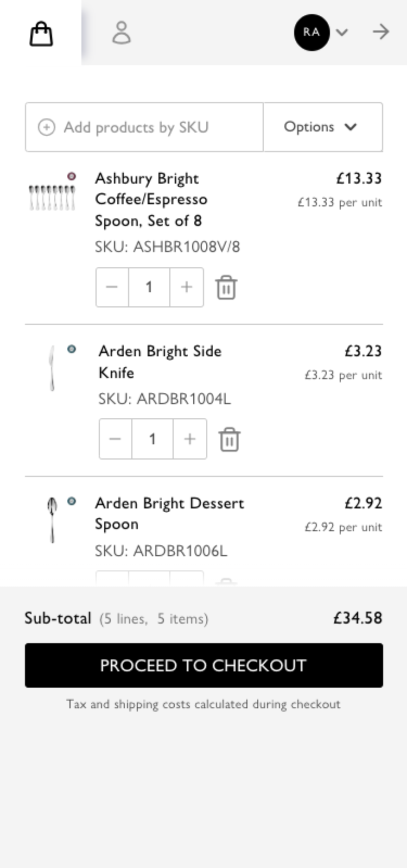Remove Arden Bright Side Knife from cart
The width and height of the screenshot is (407, 868).
[229, 439]
